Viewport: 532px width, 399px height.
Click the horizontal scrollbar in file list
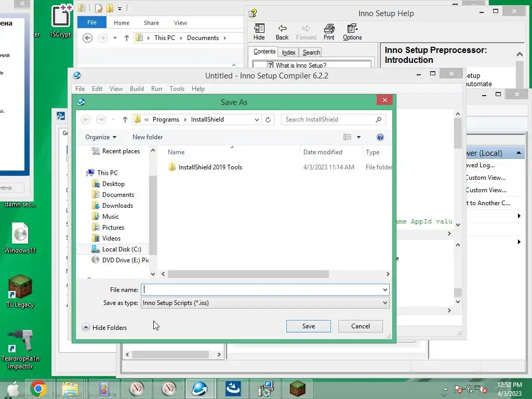[x=248, y=274]
